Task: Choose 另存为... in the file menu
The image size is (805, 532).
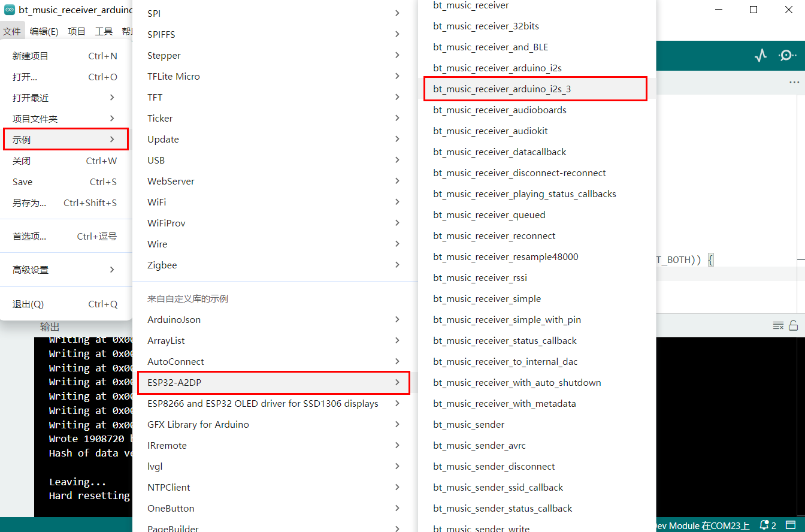Action: coord(65,202)
